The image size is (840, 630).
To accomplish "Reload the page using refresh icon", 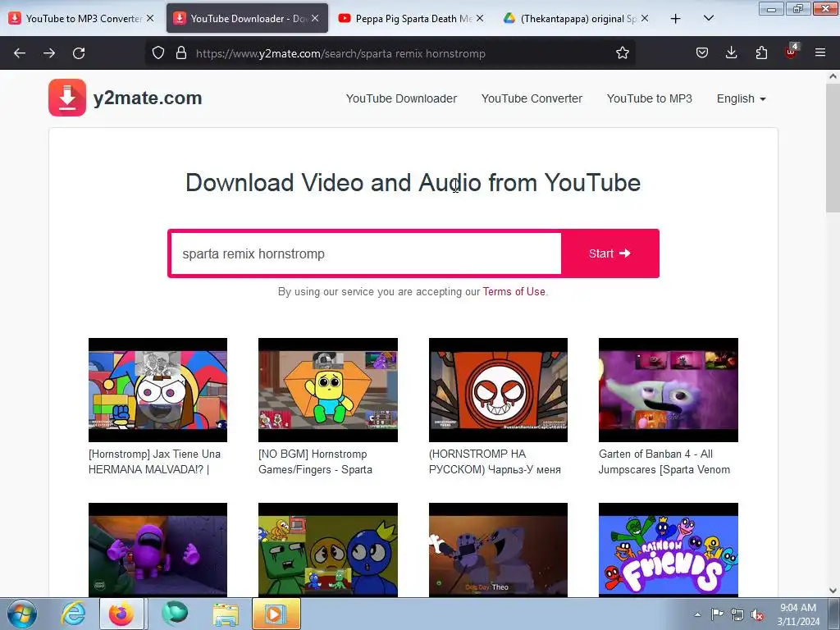I will [79, 53].
